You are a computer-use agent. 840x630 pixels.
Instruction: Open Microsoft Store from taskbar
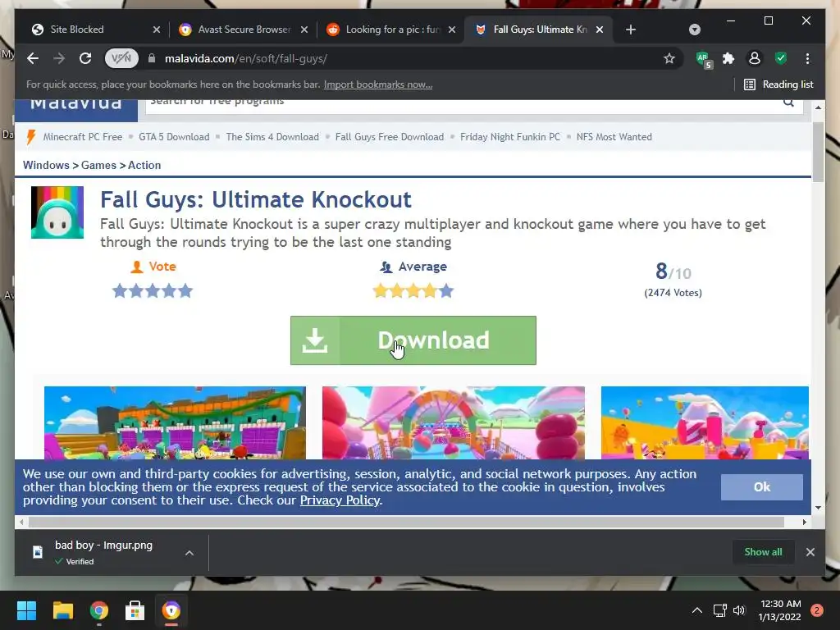click(135, 610)
